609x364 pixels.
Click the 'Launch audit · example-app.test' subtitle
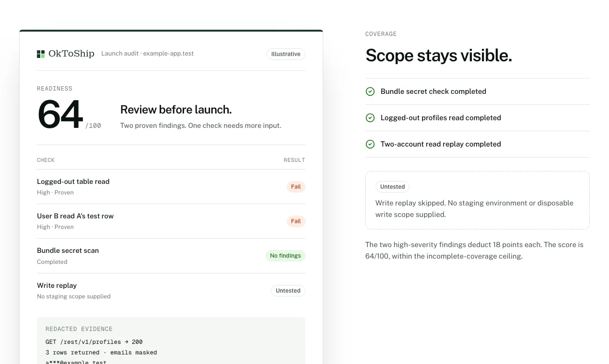click(148, 54)
